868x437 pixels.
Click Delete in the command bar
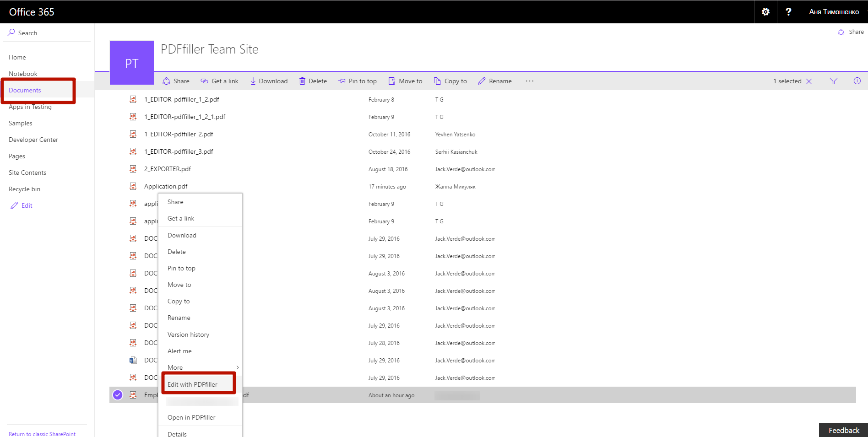pos(313,81)
